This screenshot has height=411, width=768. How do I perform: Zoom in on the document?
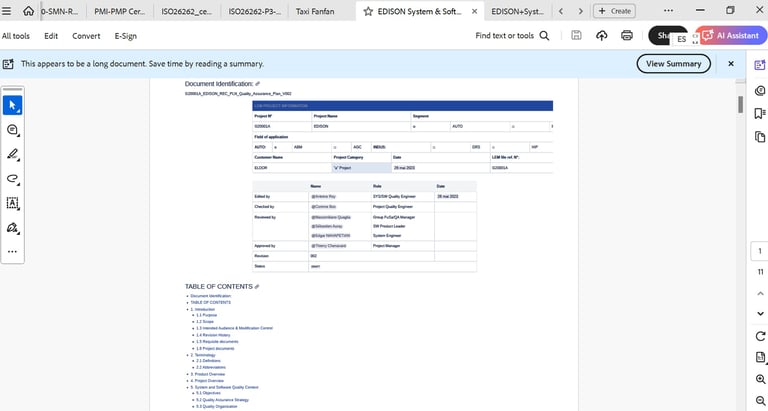tap(760, 379)
